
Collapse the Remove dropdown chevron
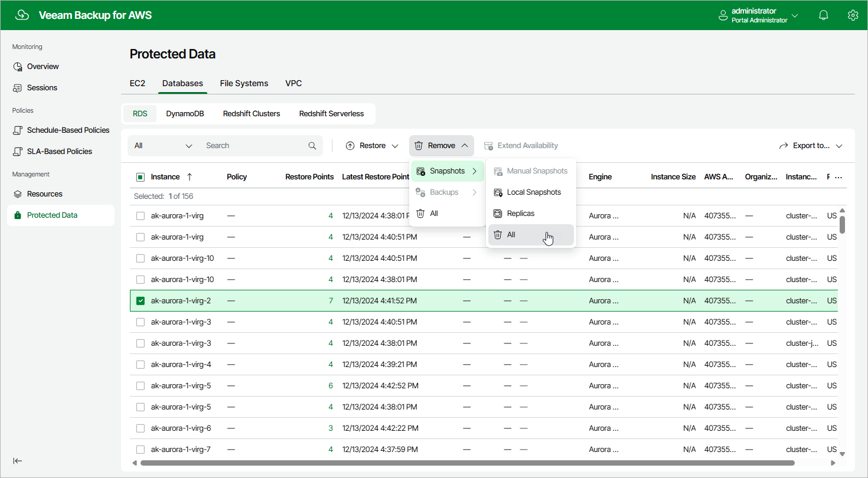[x=465, y=146]
